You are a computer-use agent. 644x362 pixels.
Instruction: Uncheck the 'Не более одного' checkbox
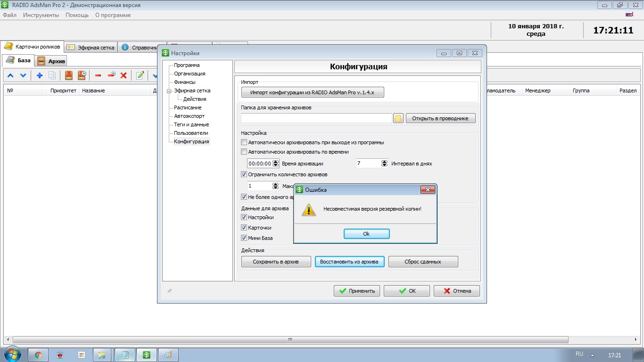click(x=244, y=197)
